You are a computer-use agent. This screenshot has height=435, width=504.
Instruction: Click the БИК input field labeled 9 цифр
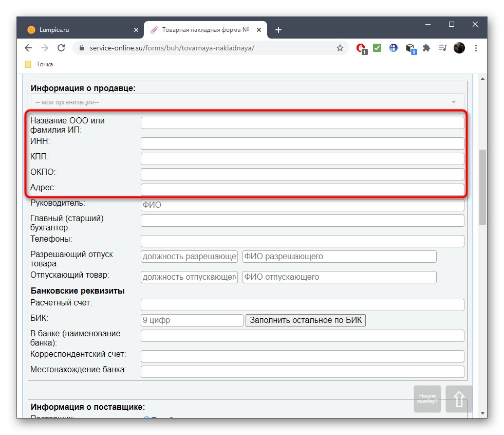tap(192, 320)
